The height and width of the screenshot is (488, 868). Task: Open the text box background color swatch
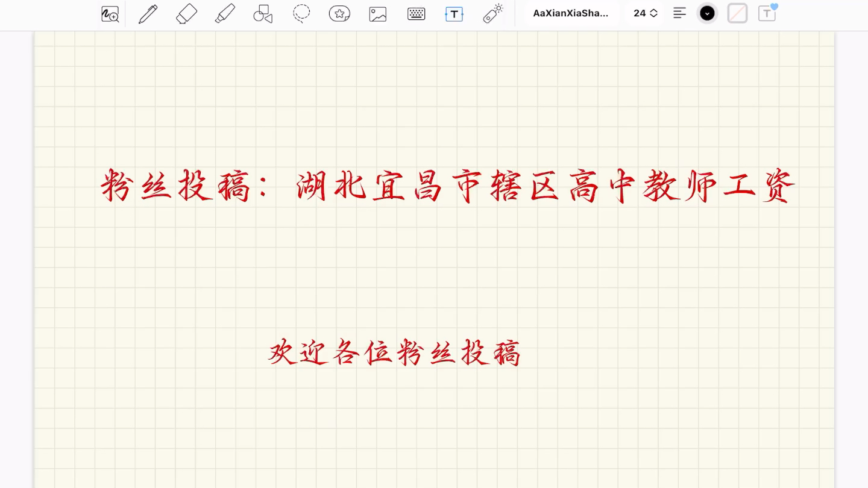tap(737, 13)
